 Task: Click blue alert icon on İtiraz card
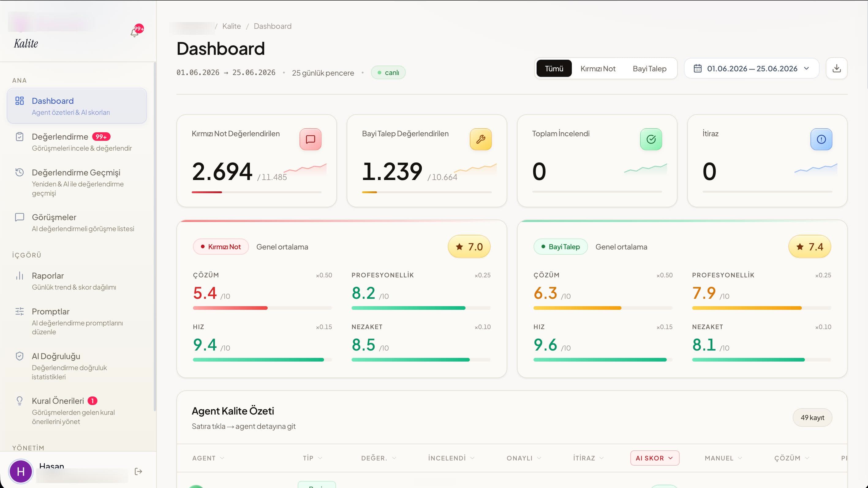[821, 139]
